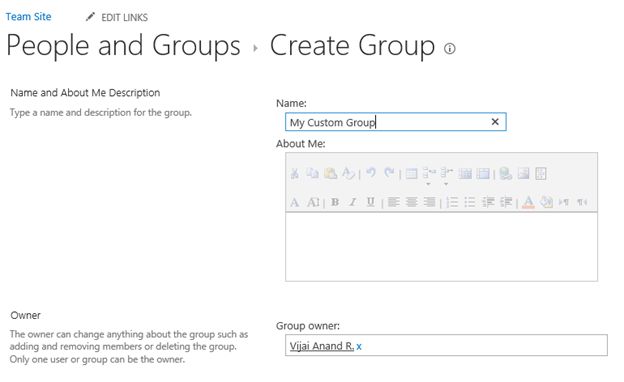
Task: Click the Insert Table icon
Action: click(411, 173)
